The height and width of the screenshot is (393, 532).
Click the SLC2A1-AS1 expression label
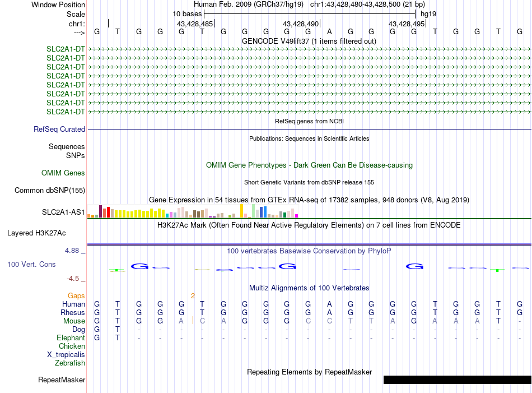pos(63,212)
